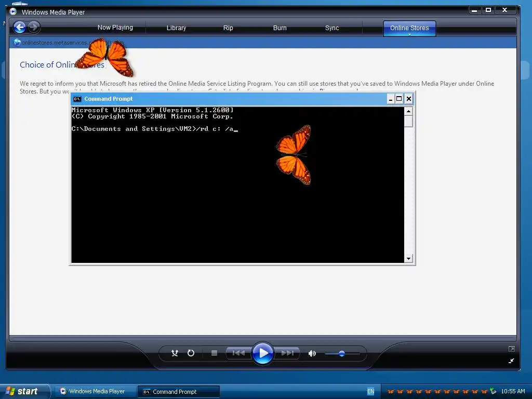The width and height of the screenshot is (532, 399).
Task: Select the Online Stores tab
Action: pyautogui.click(x=409, y=28)
